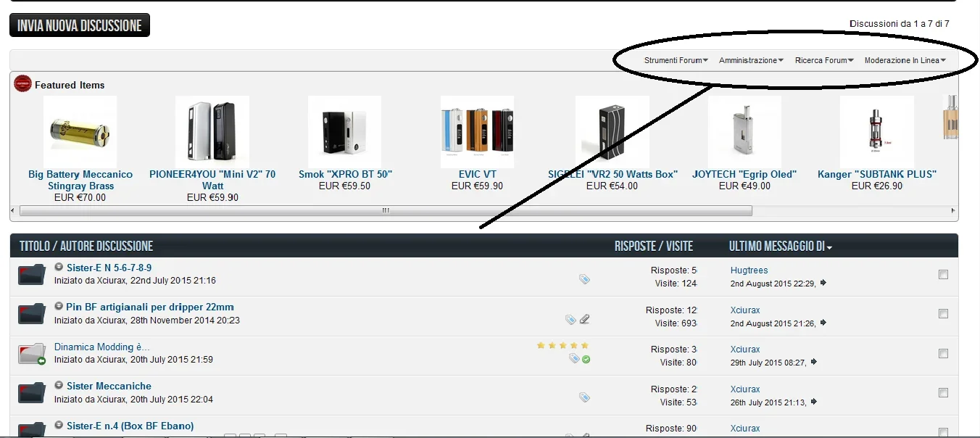Click the EVIC VT thumbnail image
This screenshot has width=980, height=438.
click(x=477, y=132)
